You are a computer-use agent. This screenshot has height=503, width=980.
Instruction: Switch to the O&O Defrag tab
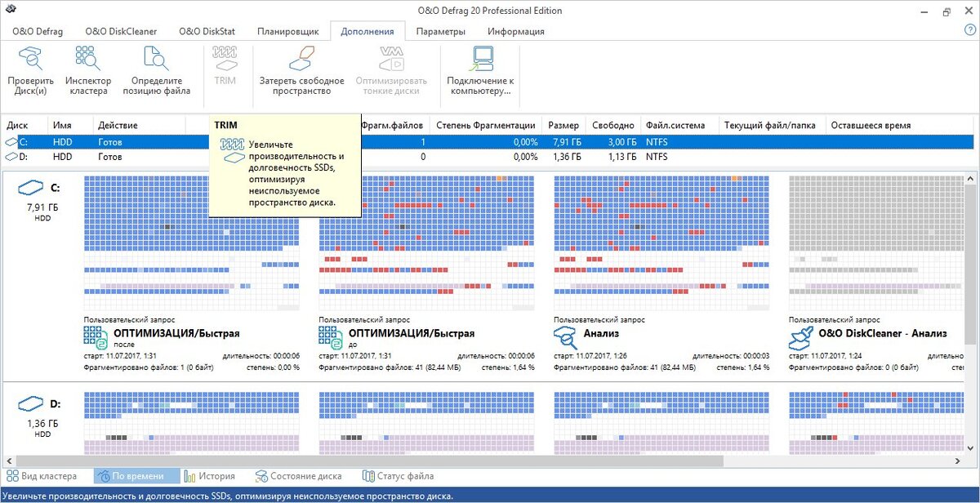(x=38, y=31)
